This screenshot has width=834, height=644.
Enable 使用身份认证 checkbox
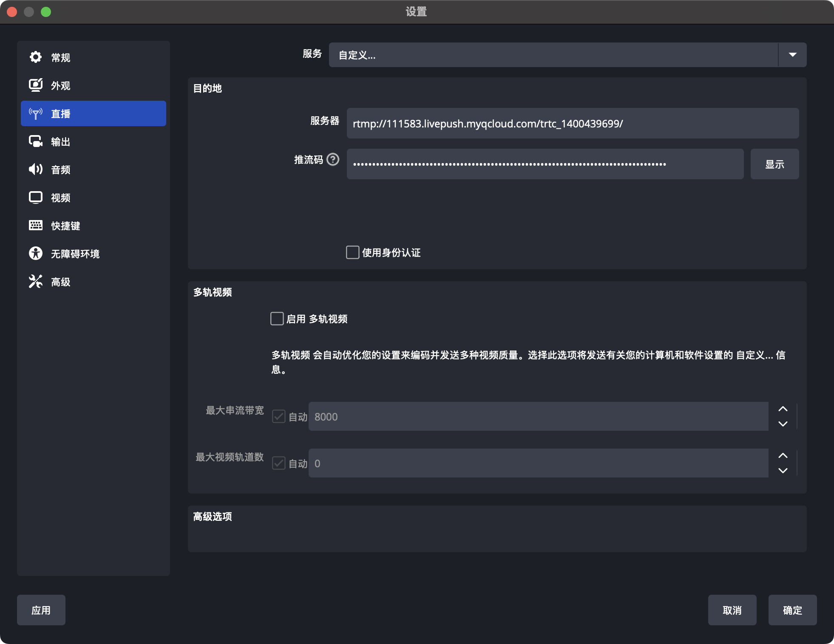coord(352,252)
